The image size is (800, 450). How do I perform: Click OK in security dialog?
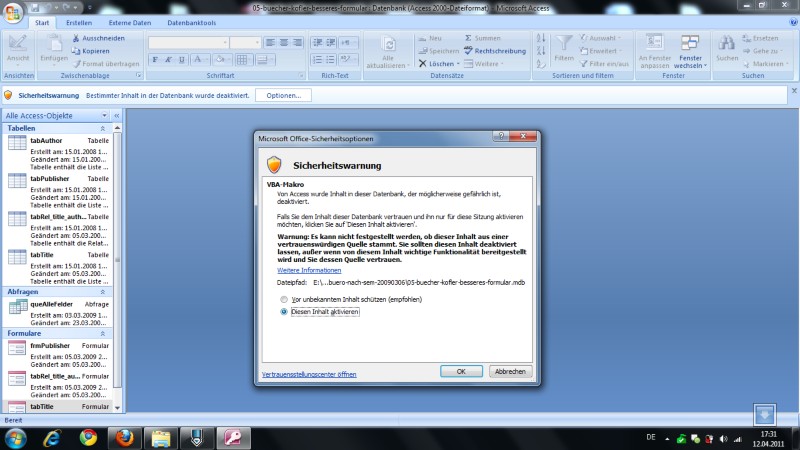click(461, 371)
